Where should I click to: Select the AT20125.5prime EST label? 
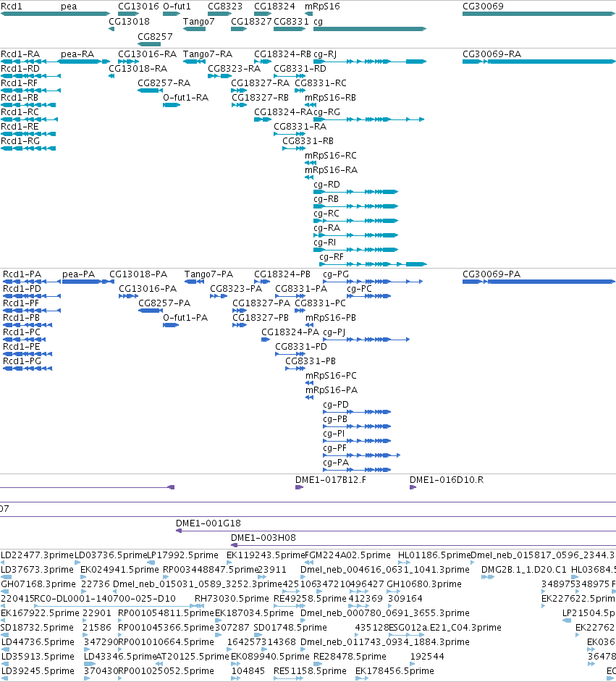193,657
